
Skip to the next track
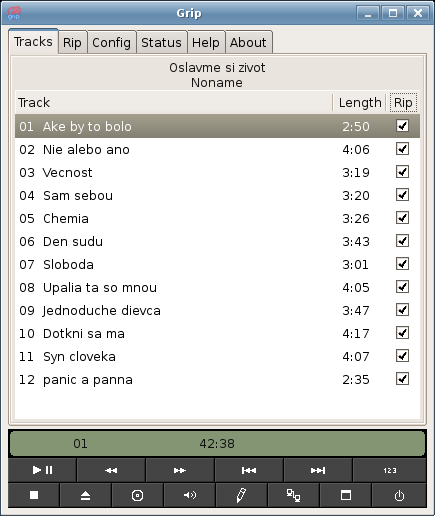(318, 470)
